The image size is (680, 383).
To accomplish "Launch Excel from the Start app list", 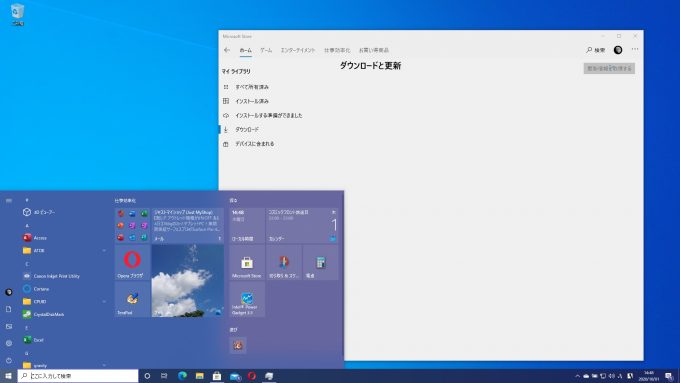I will coord(63,340).
